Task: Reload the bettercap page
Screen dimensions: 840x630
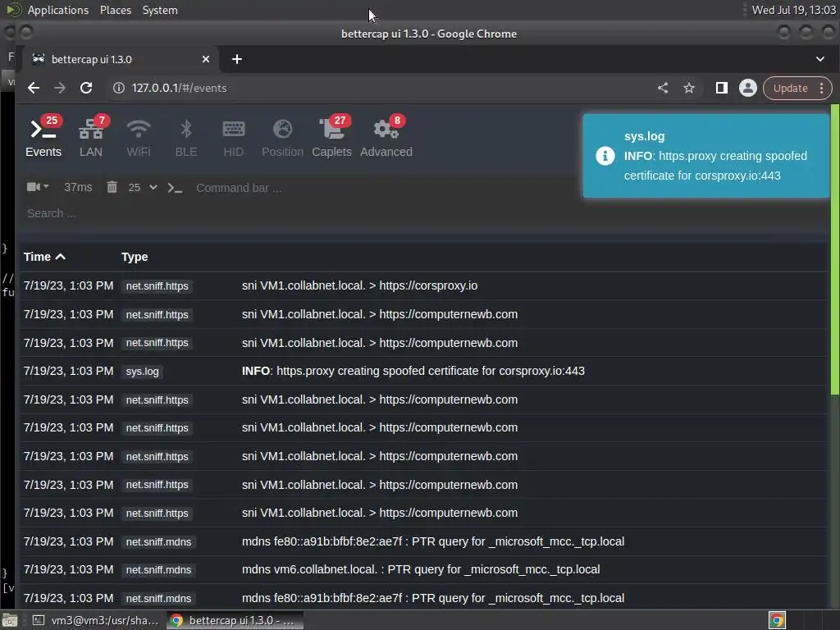Action: click(x=86, y=88)
